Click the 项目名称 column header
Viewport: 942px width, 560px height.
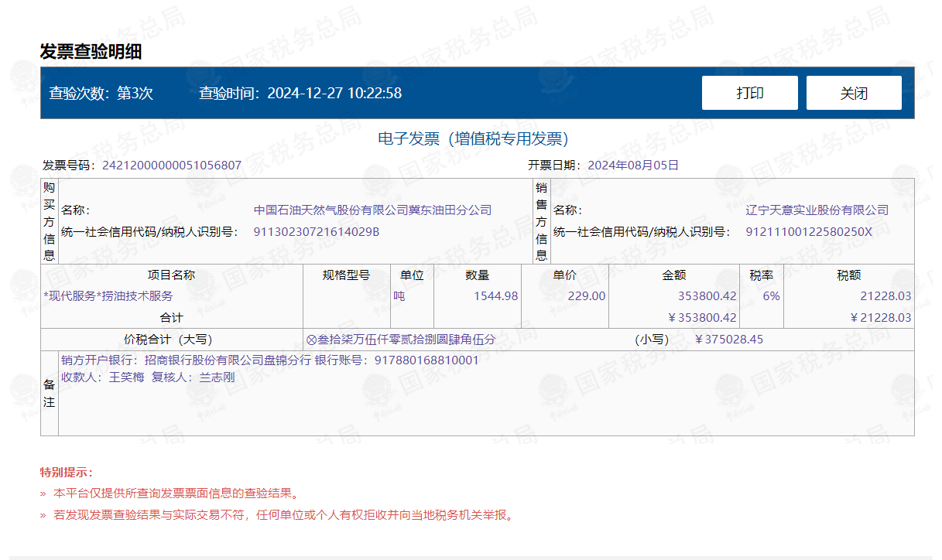click(171, 275)
